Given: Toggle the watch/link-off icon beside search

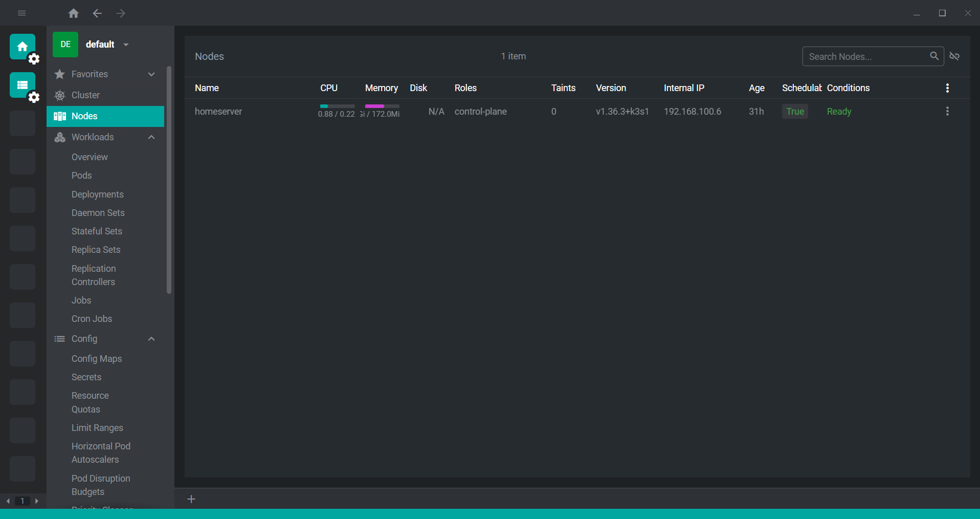Looking at the screenshot, I should click(x=954, y=56).
